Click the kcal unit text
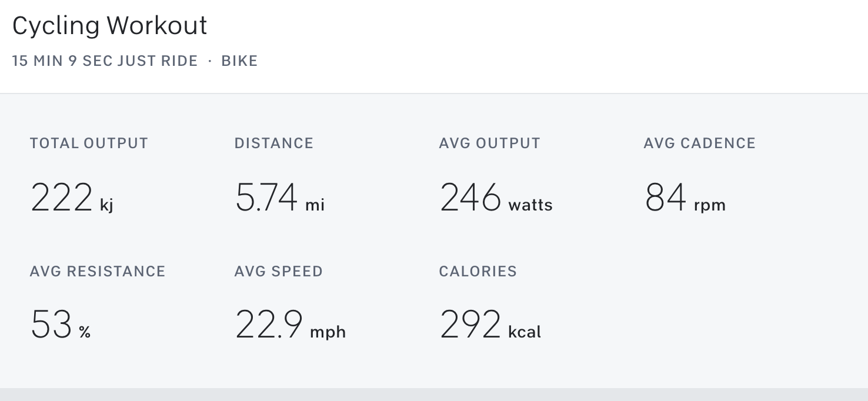 (x=525, y=332)
